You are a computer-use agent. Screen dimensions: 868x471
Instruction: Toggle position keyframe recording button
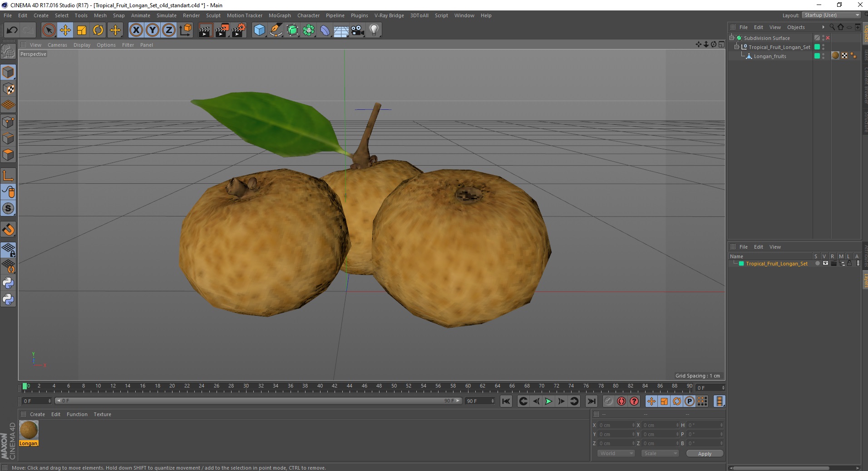651,401
